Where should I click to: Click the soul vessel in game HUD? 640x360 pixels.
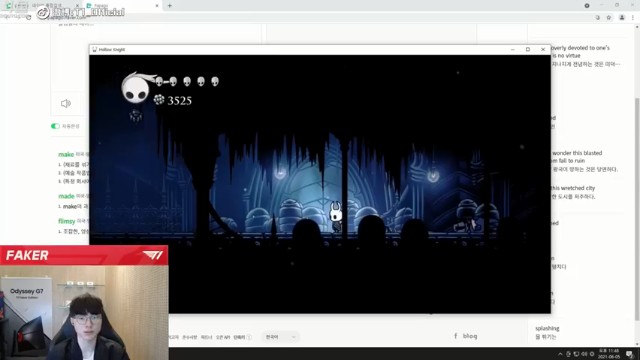click(x=135, y=89)
